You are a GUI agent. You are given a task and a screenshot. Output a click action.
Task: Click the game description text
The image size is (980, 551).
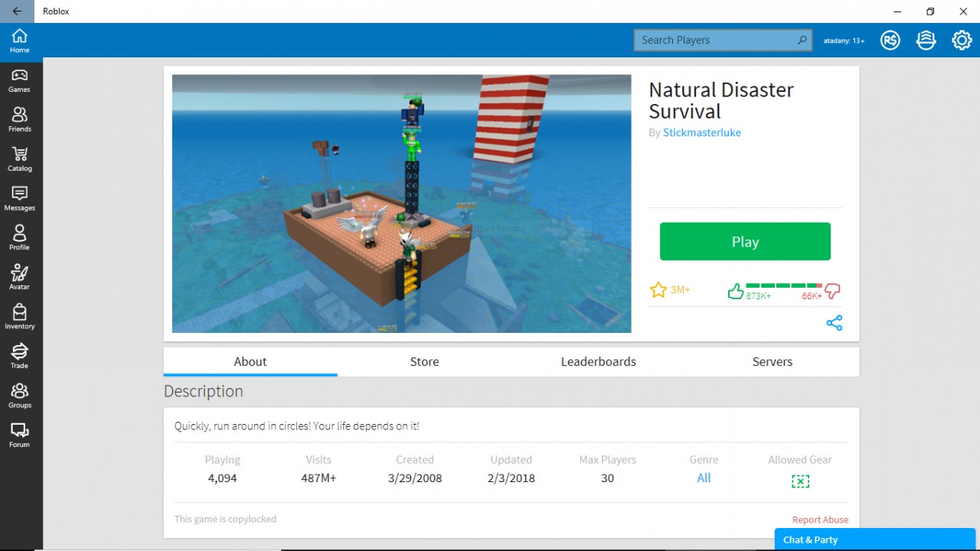coord(297,426)
